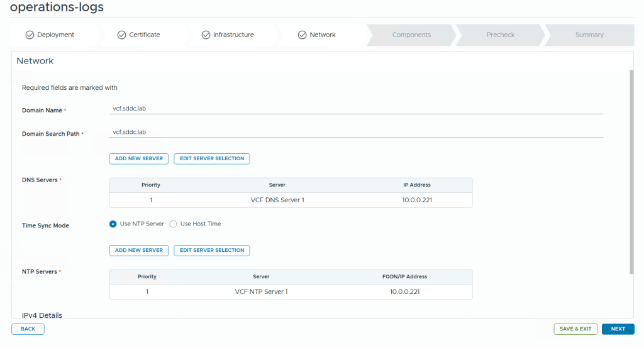Click Add New Server for DNS Servers

(x=139, y=159)
